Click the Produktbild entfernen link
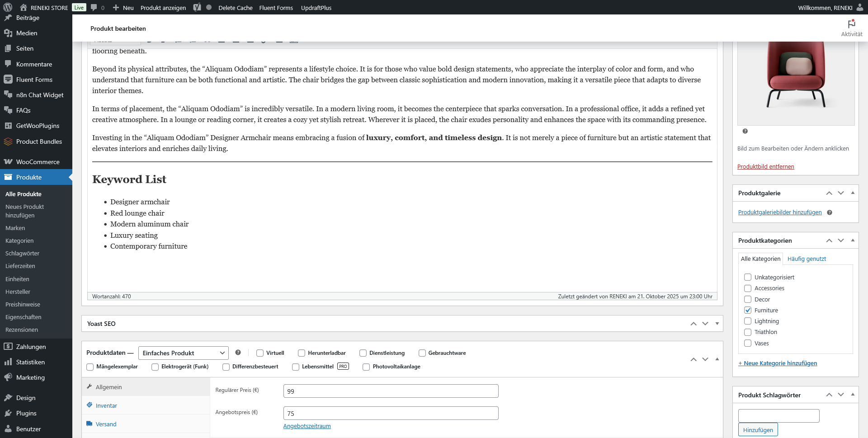Screen dimensions: 868x438 (x=765, y=166)
